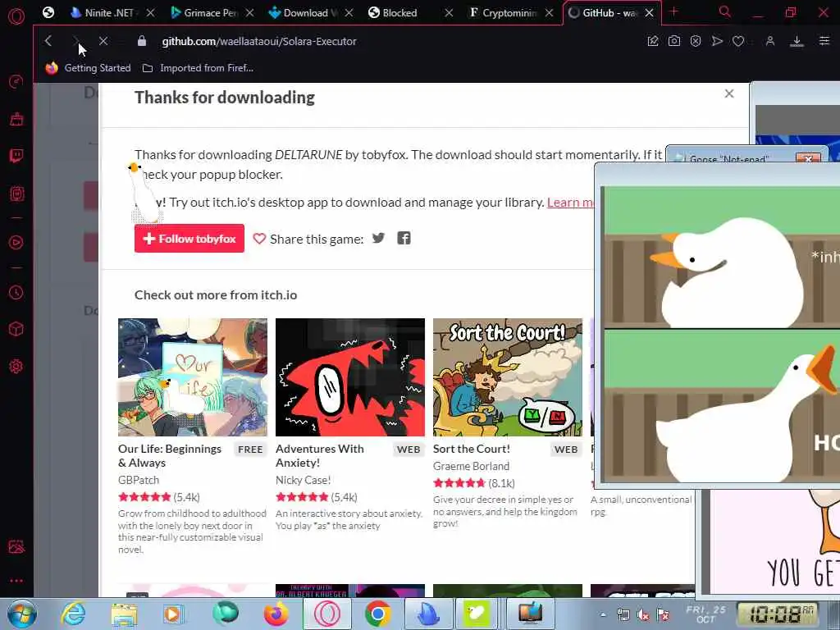This screenshot has width=840, height=630.
Task: Open the image icon near sidebar bottom
Action: pos(16,546)
